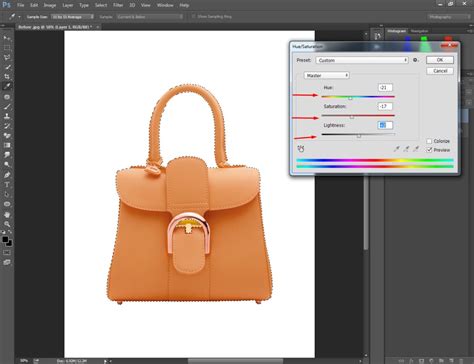Select the Path Selection tool

point(7,194)
